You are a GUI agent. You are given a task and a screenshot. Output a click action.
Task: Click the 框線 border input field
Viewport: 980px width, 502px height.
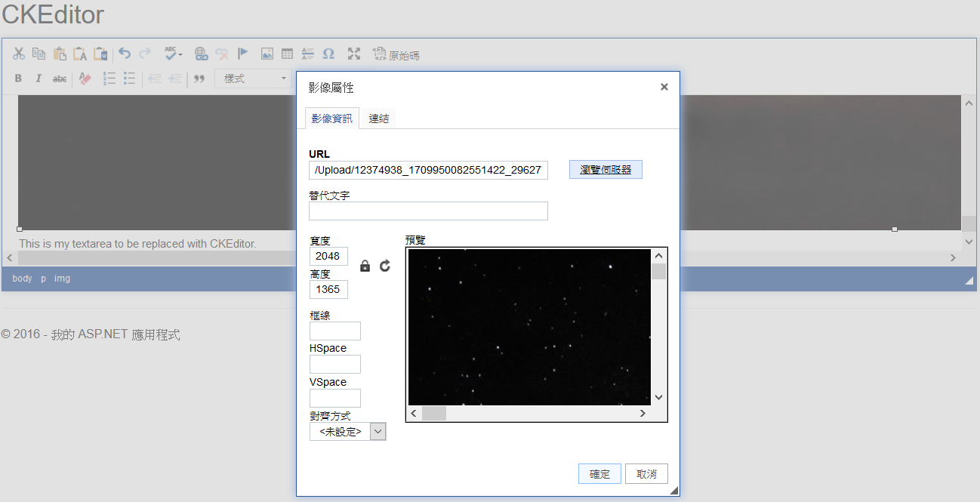(335, 331)
